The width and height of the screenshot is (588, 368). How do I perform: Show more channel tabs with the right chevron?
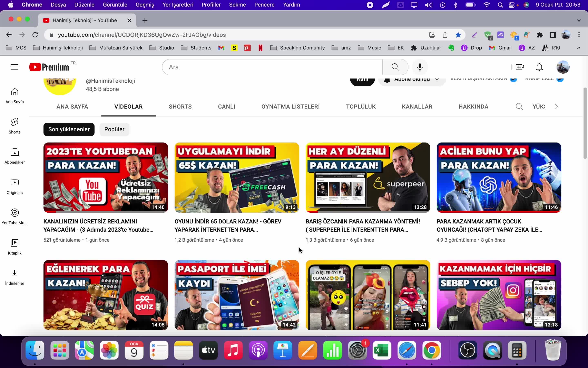[556, 107]
